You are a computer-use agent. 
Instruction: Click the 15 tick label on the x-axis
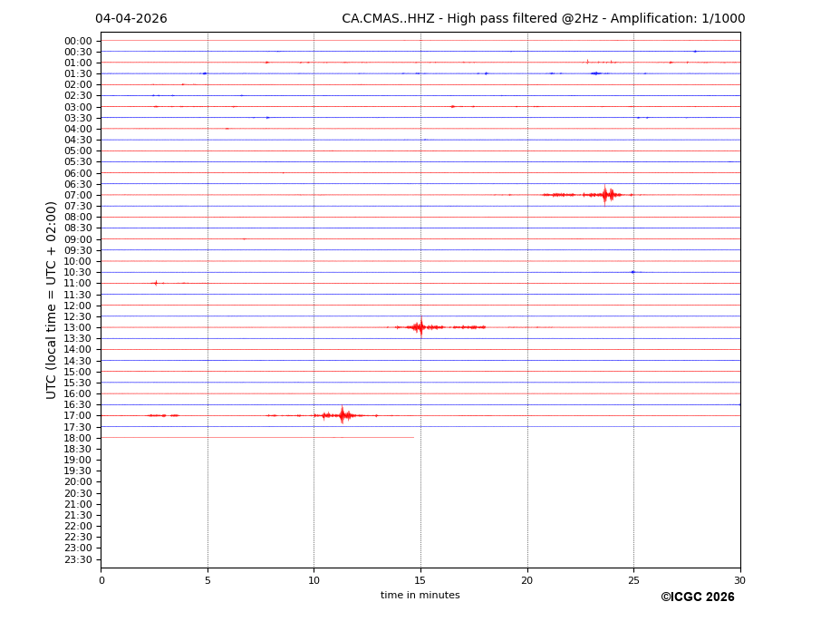(x=420, y=580)
